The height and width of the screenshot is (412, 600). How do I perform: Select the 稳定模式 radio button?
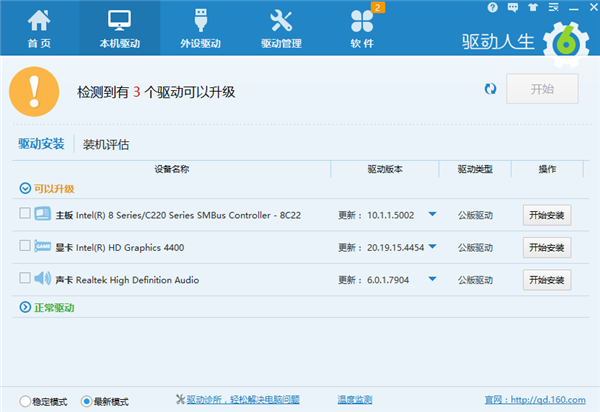click(x=24, y=401)
